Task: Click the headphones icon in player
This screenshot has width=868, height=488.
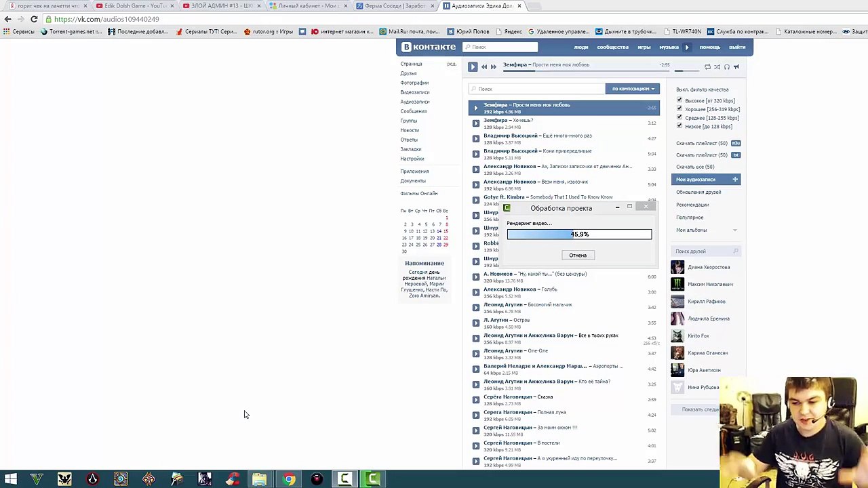Action: pyautogui.click(x=726, y=66)
